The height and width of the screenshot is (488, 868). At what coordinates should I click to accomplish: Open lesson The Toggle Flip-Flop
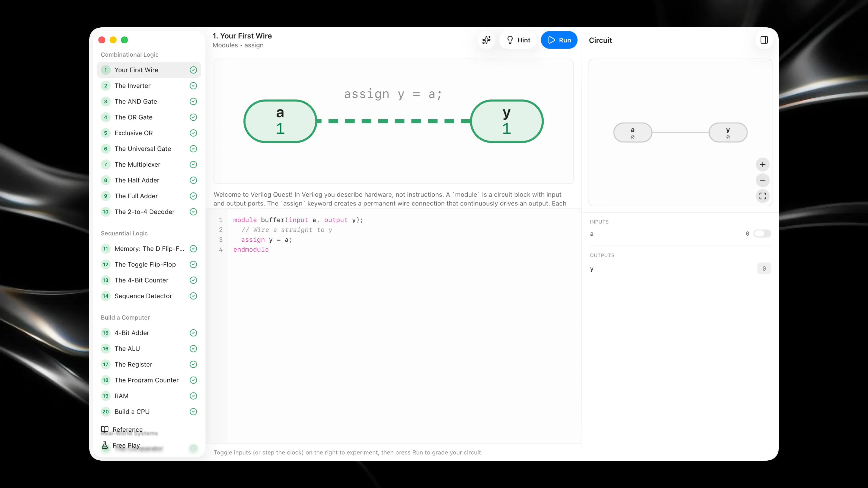point(149,264)
